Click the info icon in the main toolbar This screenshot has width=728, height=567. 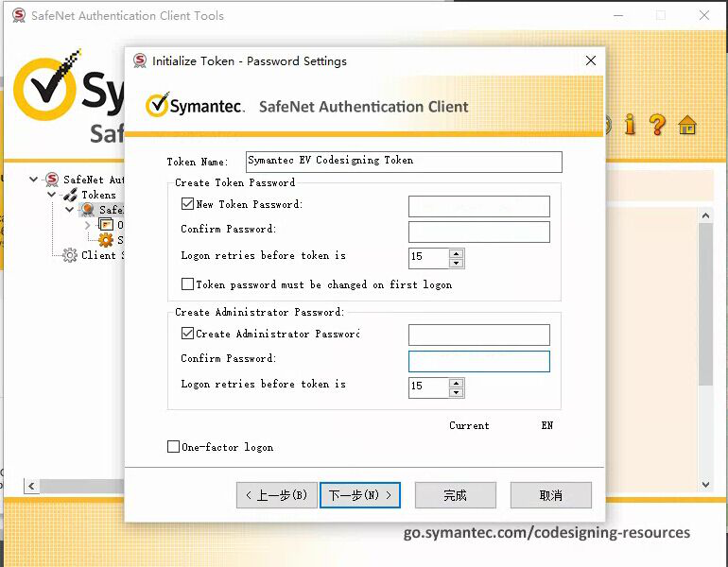tap(630, 125)
